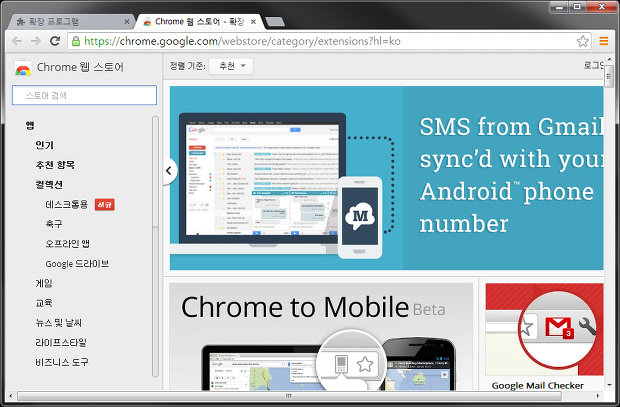Open the 라이프스타일 category

coord(61,343)
